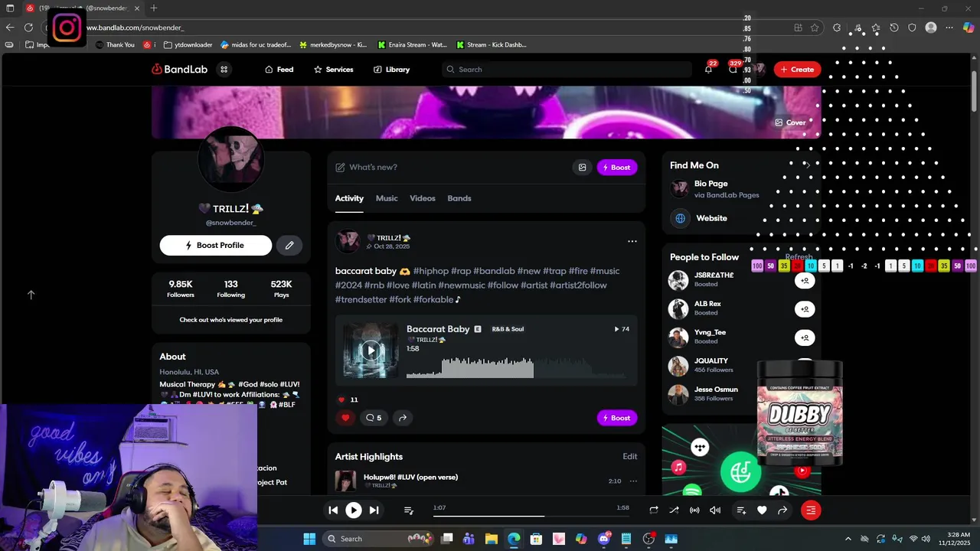
Task: Seek within the Baccarat Baby waveform
Action: (x=516, y=368)
